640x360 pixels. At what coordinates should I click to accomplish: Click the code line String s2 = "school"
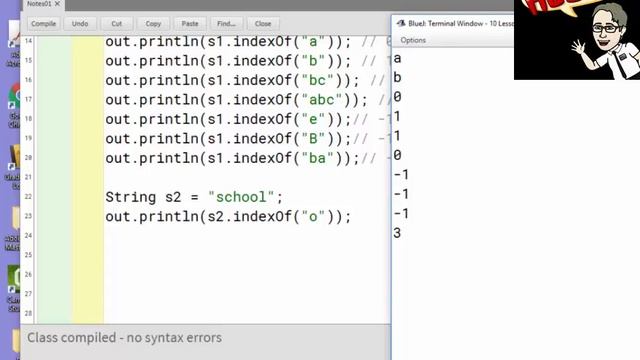point(194,197)
